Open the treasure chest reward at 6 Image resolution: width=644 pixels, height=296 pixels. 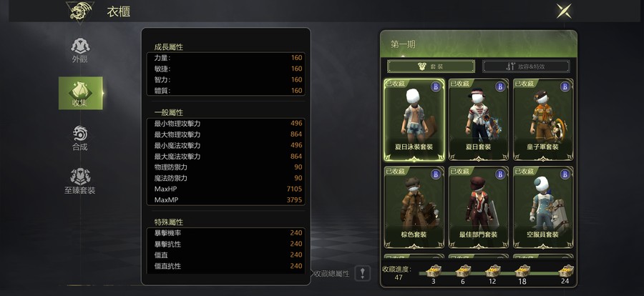(x=463, y=271)
